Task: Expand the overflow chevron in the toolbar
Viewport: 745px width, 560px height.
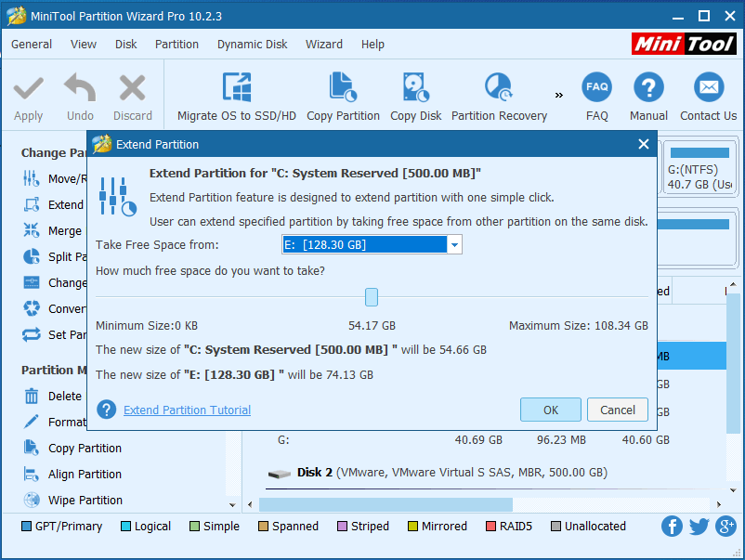Action: (x=558, y=93)
